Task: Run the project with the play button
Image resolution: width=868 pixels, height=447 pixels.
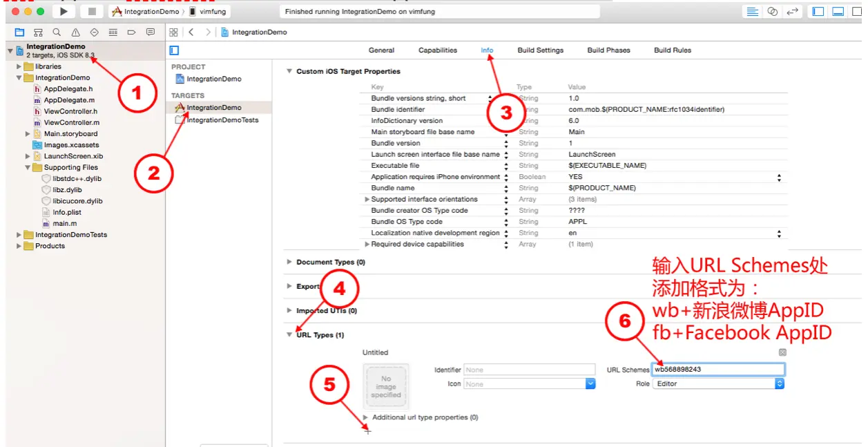Action: [64, 12]
